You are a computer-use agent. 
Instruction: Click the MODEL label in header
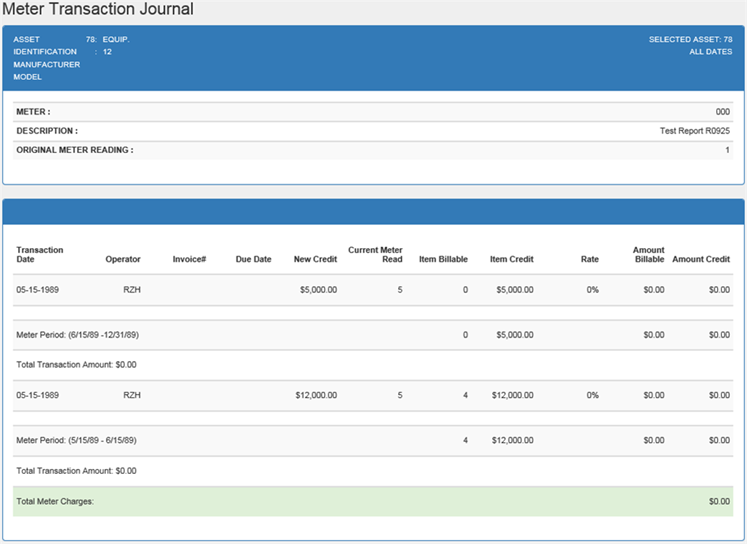tap(28, 77)
